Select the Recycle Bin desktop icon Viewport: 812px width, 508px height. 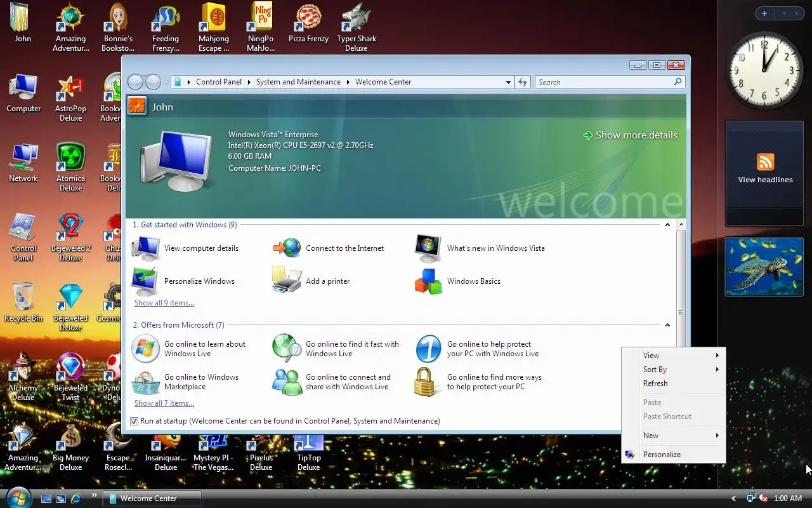click(x=23, y=303)
